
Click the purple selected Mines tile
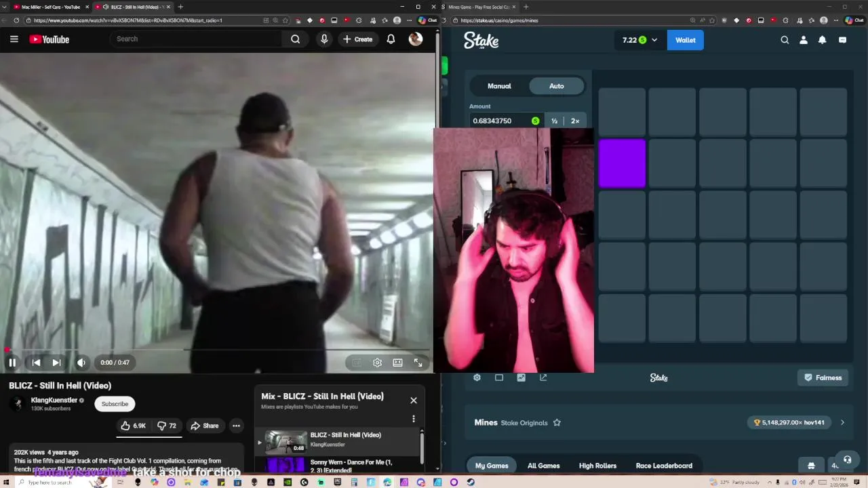(622, 163)
